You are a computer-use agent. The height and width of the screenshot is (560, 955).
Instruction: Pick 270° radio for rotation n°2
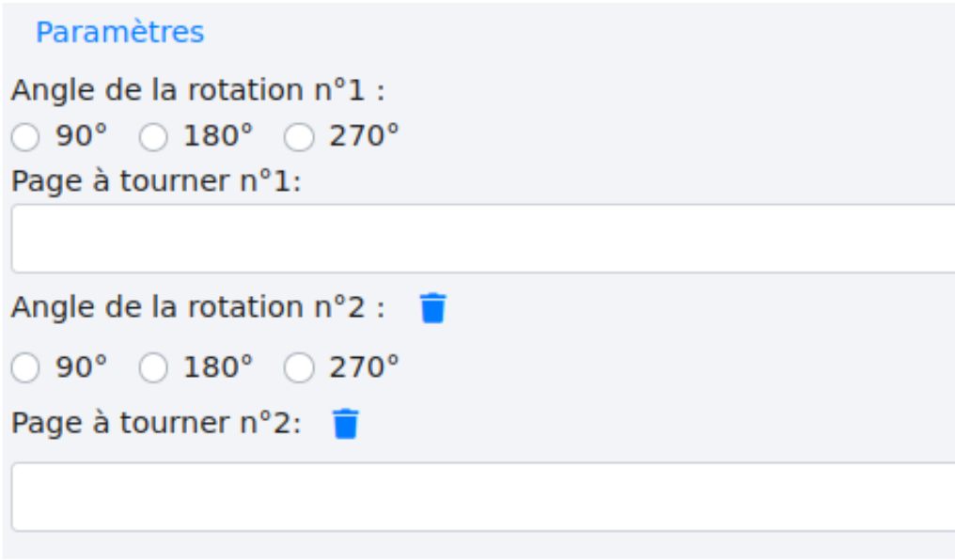tap(298, 368)
